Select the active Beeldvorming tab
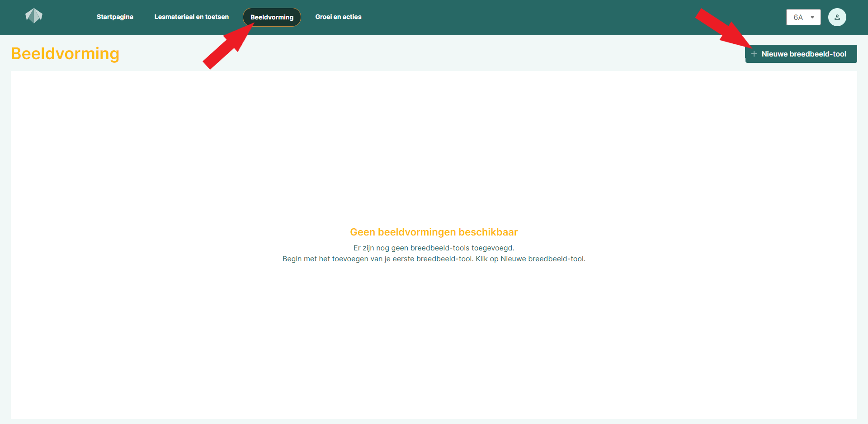Viewport: 868px width, 424px height. coord(271,17)
